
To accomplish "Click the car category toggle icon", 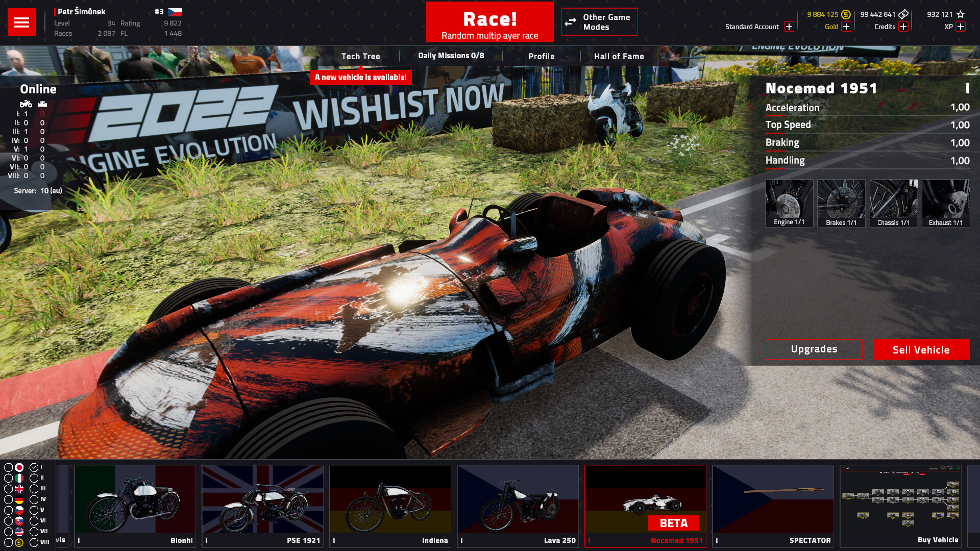I will click(x=42, y=104).
